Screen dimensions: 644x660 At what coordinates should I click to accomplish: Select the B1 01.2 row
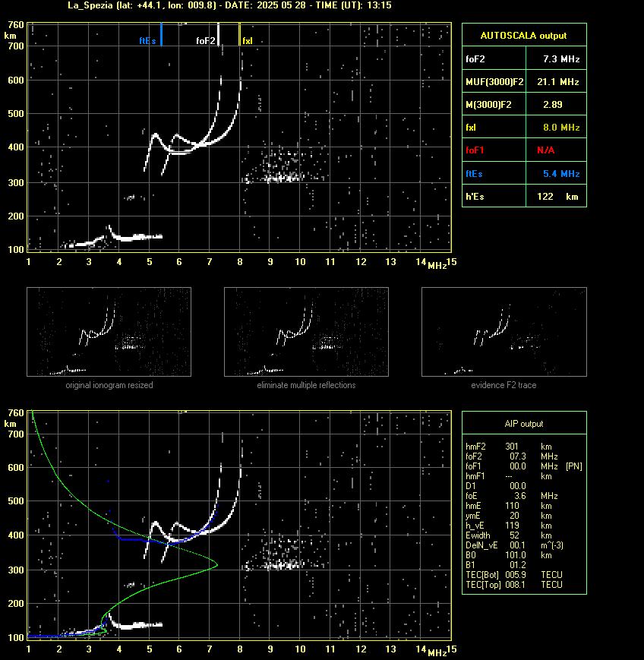[x=496, y=565]
